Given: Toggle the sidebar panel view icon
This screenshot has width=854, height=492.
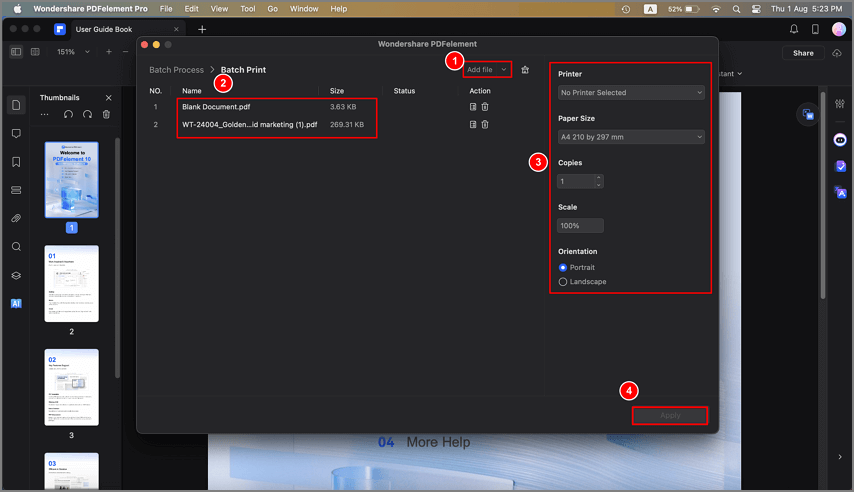Looking at the screenshot, I should pos(16,52).
